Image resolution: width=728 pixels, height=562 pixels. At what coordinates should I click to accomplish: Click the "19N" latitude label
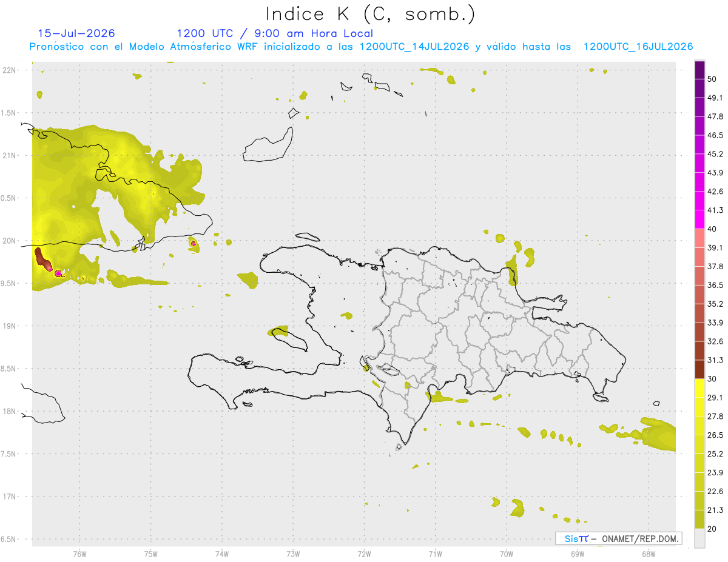coord(9,326)
